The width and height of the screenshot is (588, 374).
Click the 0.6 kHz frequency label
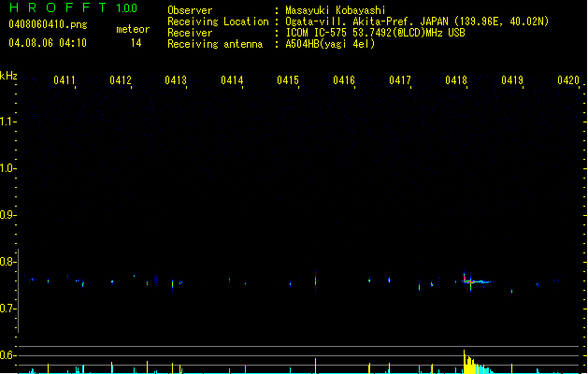click(x=7, y=355)
